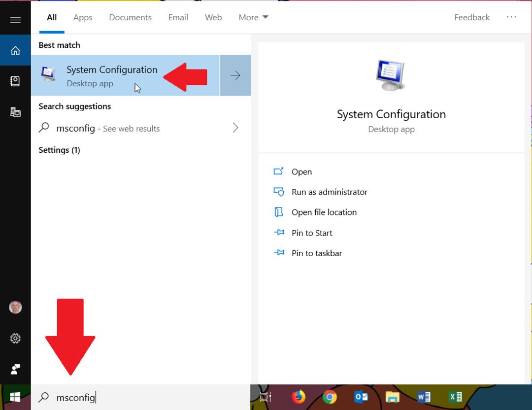
Task: Open the Settings gear icon in sidebar
Action: coord(15,338)
